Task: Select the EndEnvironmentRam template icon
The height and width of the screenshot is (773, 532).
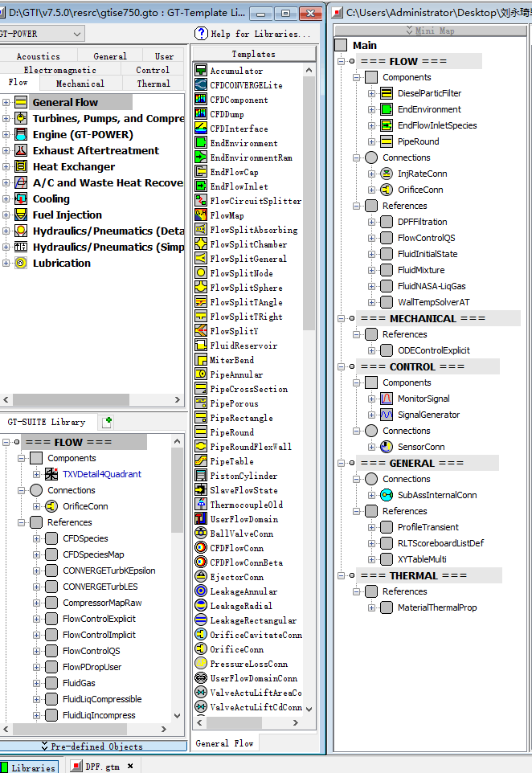Action: (201, 157)
